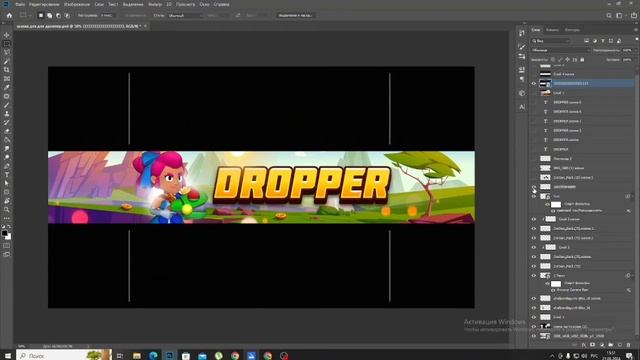Hide the Camera Raw filter eye icon

coord(553,290)
